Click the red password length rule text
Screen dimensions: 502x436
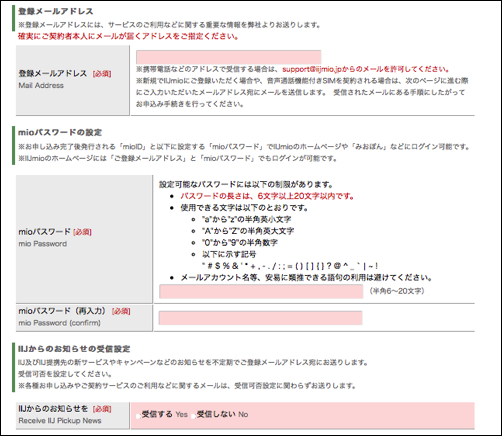click(x=267, y=196)
